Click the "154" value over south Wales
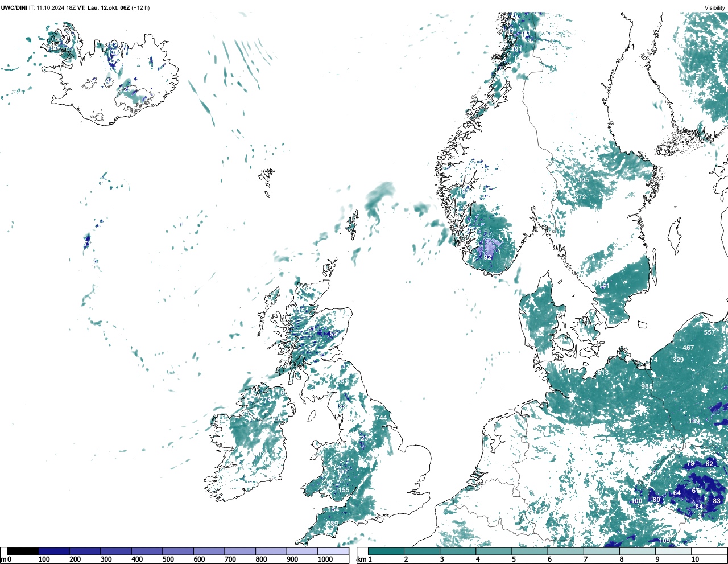Viewport: 728px width, 564px height. pos(333,509)
